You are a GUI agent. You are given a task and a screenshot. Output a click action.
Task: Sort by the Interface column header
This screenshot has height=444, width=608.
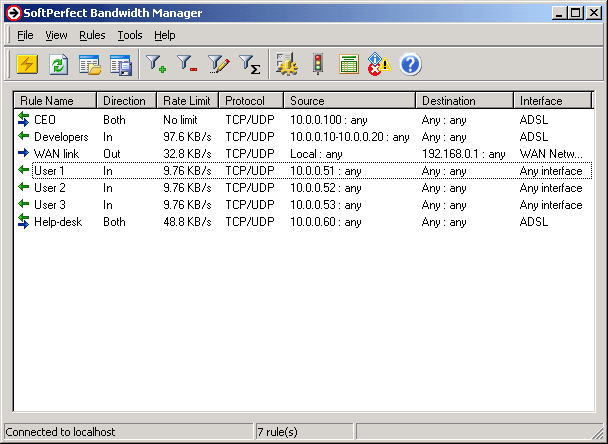pyautogui.click(x=553, y=101)
